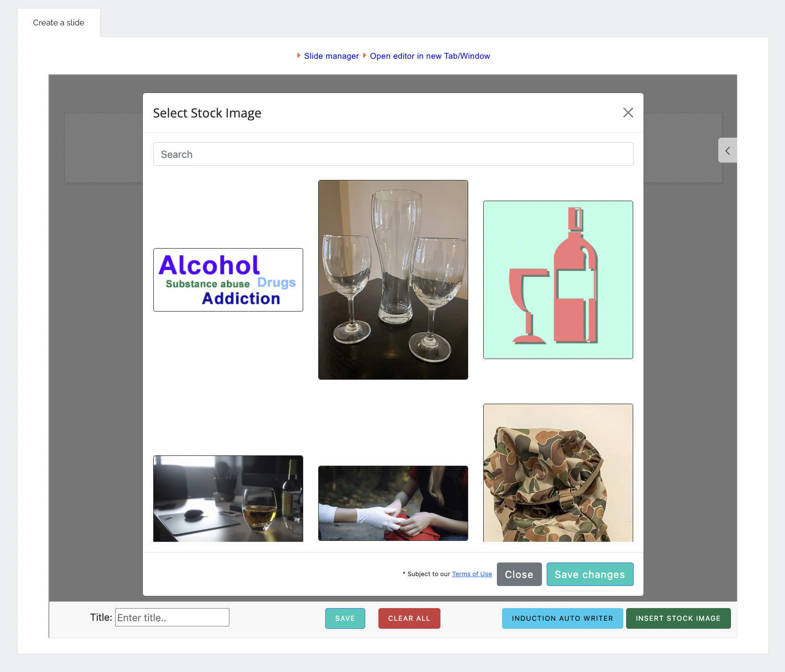Select the first aid gloved hand photo
The height and width of the screenshot is (672, 785).
[393, 503]
